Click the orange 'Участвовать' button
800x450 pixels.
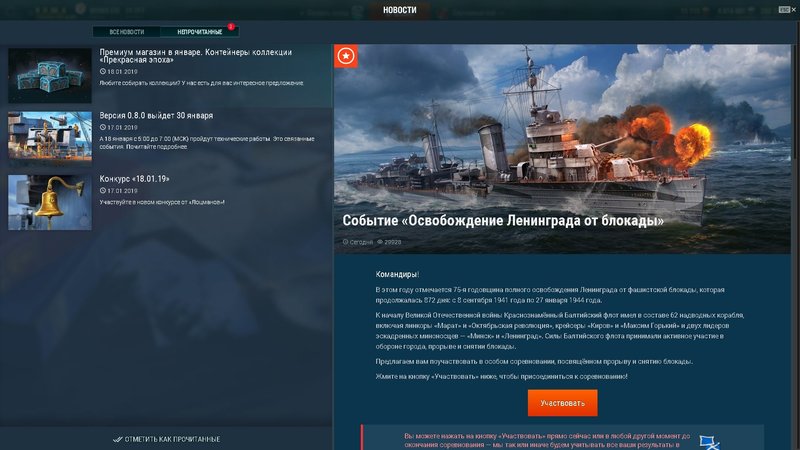562,403
